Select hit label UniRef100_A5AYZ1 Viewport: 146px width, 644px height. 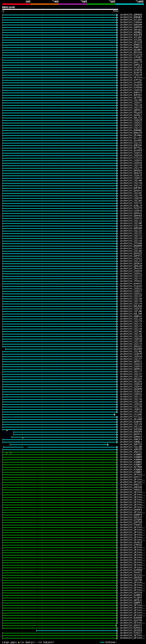(131, 452)
